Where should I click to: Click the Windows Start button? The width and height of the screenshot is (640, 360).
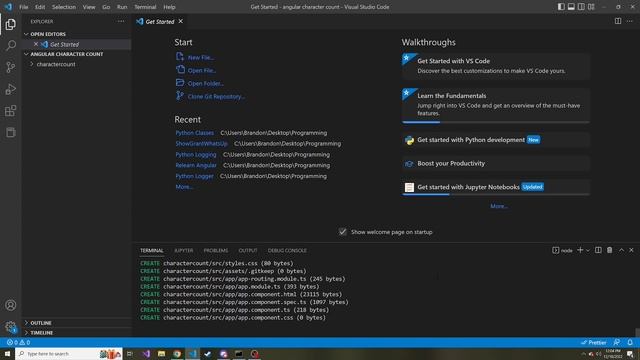tap(7, 353)
